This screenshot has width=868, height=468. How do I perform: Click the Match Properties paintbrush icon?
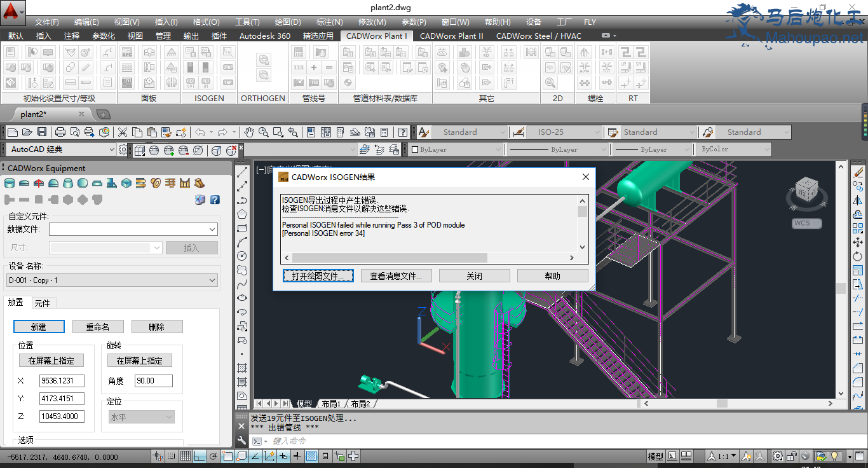point(166,132)
